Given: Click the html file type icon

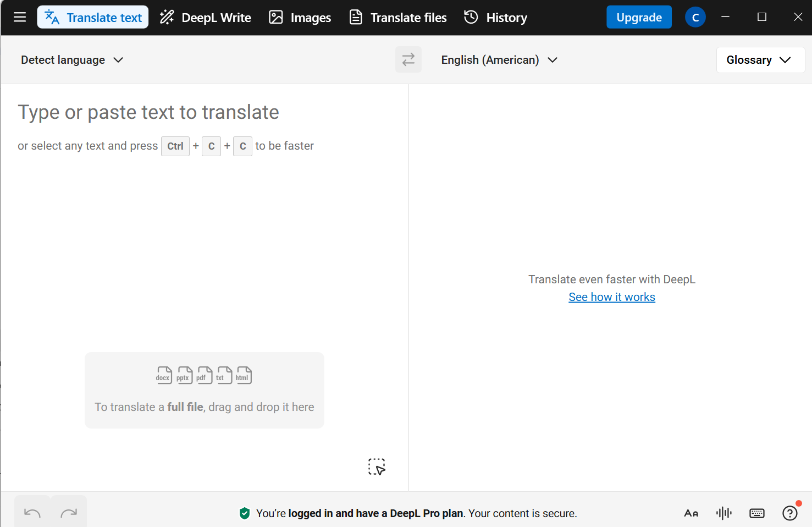Looking at the screenshot, I should pos(244,375).
